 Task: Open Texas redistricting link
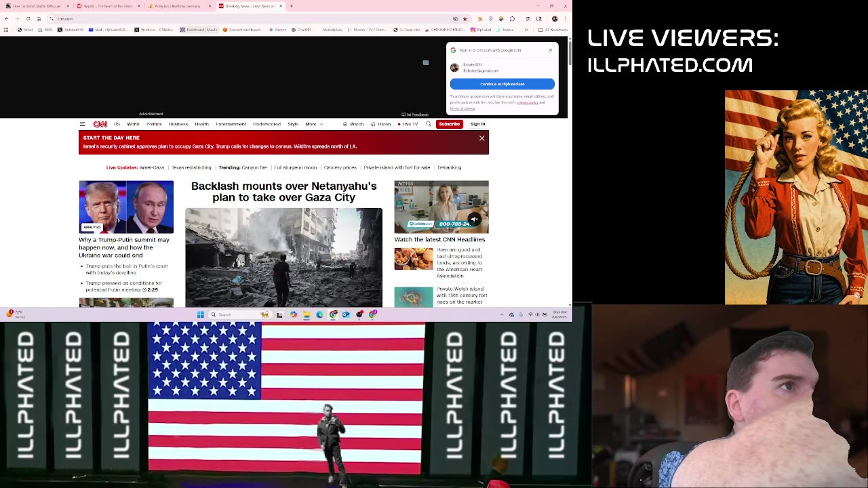(191, 167)
